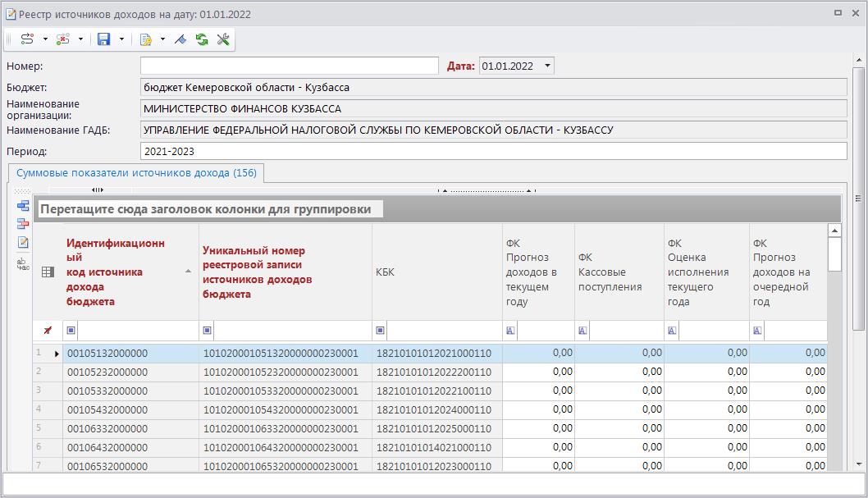
Task: Click ФК Прогноз доходов в текущем году header
Action: click(539, 272)
